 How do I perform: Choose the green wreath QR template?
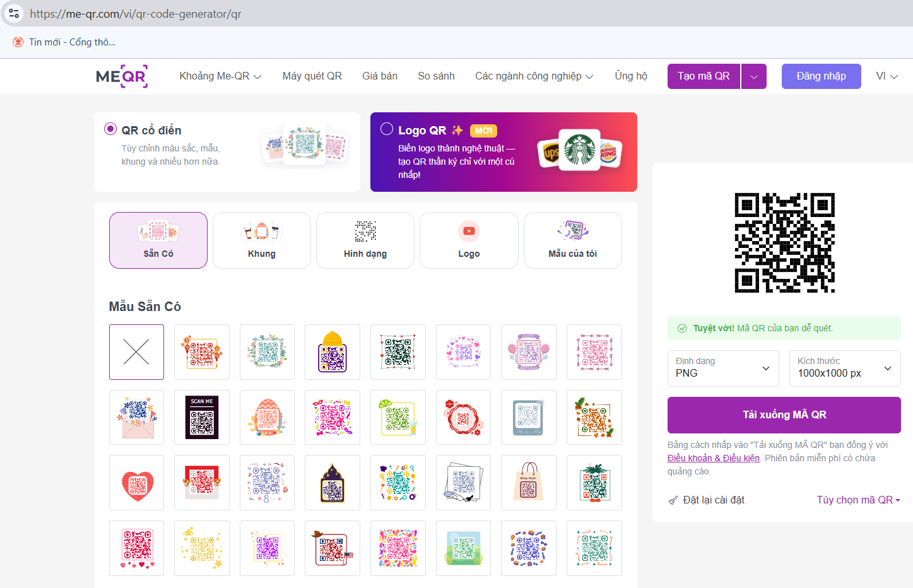[267, 352]
